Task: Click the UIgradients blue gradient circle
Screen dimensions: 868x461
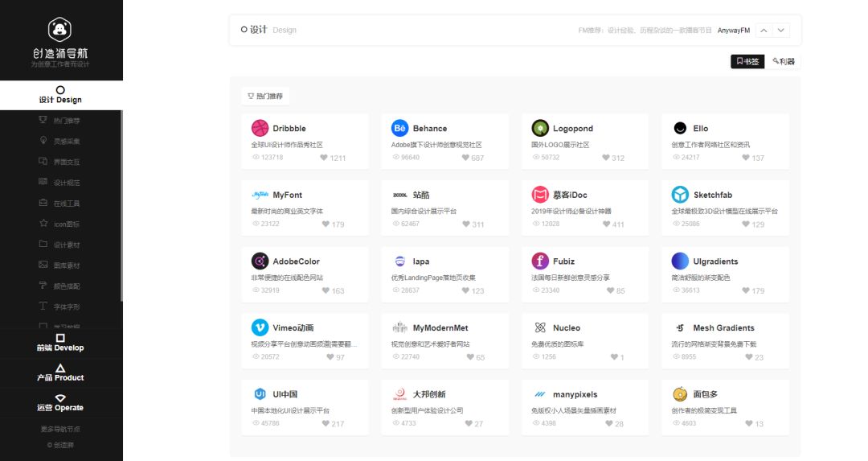Action: 680,261
